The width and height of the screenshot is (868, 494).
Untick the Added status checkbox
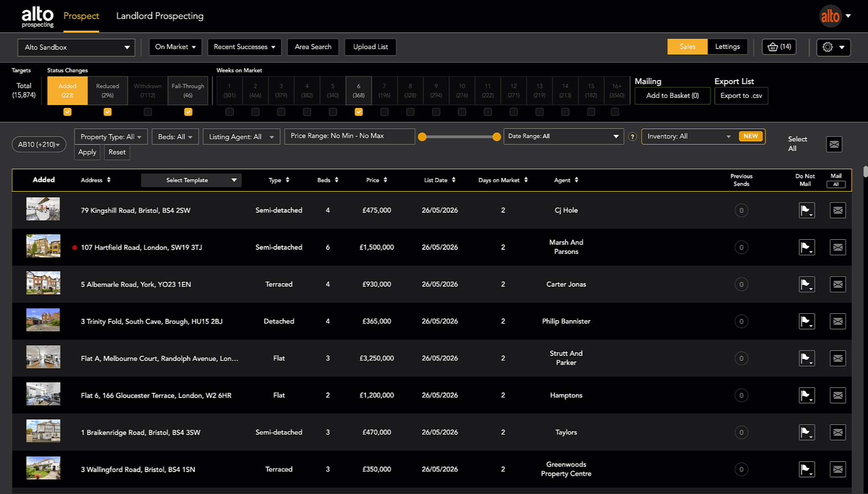[67, 112]
